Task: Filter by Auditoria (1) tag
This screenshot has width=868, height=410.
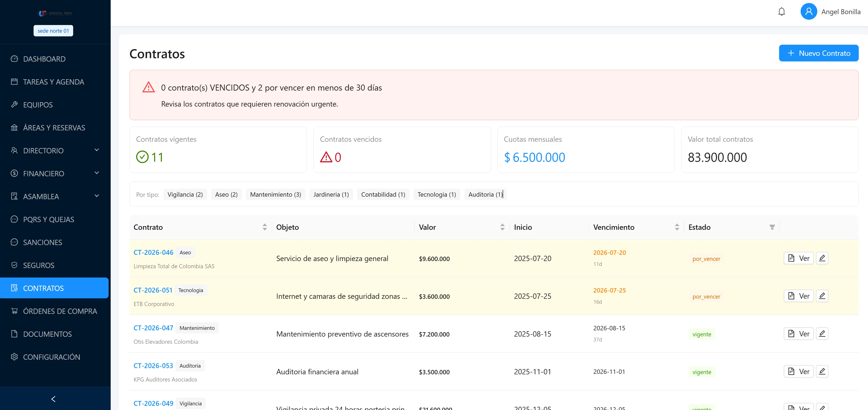Action: (x=485, y=195)
